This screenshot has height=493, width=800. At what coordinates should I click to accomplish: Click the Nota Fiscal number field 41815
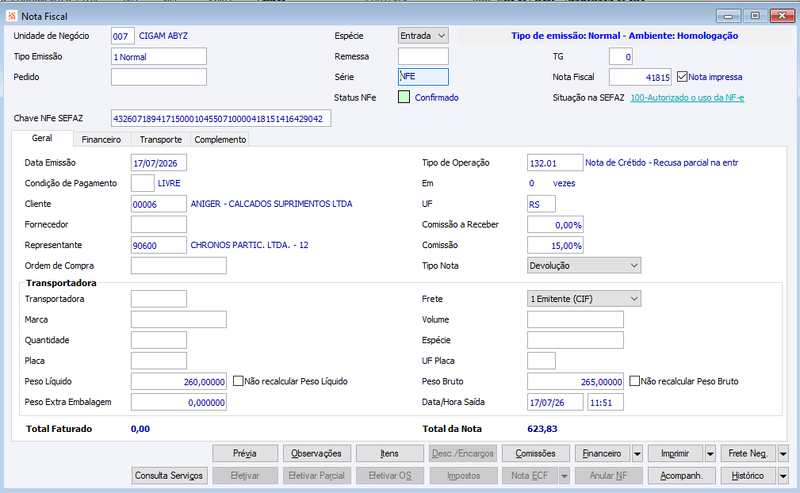coord(640,77)
